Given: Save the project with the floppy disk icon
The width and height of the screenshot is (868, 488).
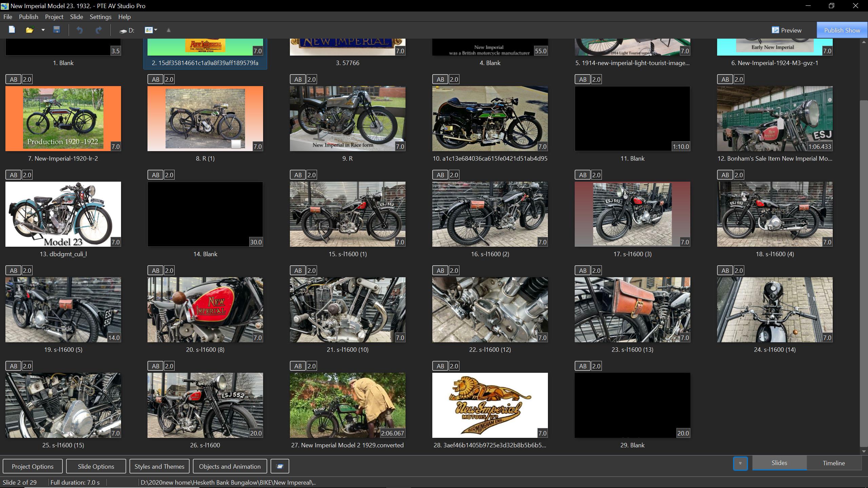Looking at the screenshot, I should click(57, 30).
